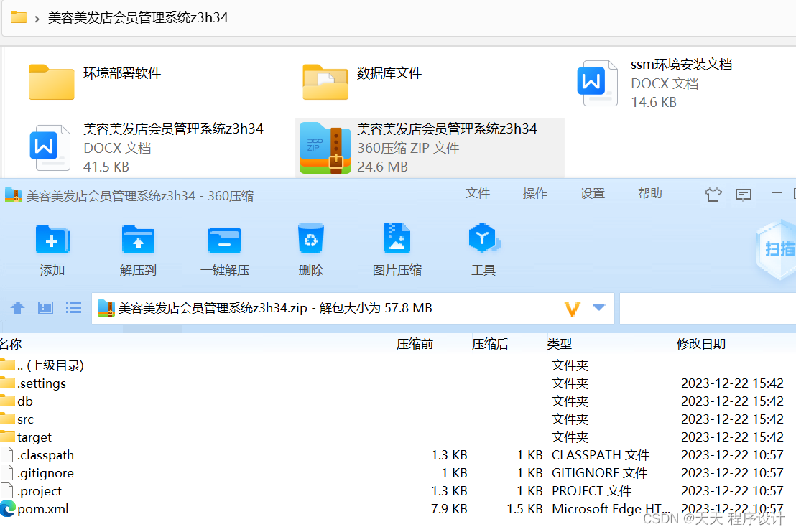Expand the path bar dropdown arrow
The image size is (796, 532).
coord(599,307)
